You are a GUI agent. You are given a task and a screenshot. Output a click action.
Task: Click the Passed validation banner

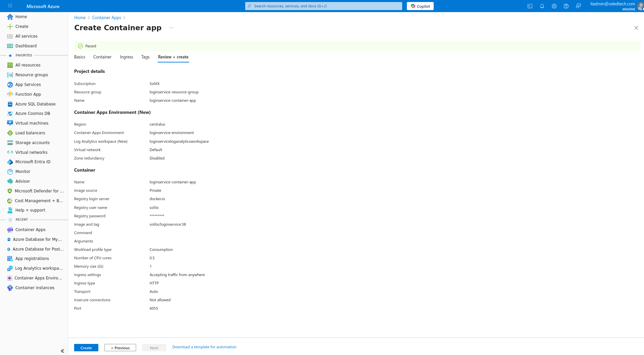(x=357, y=46)
